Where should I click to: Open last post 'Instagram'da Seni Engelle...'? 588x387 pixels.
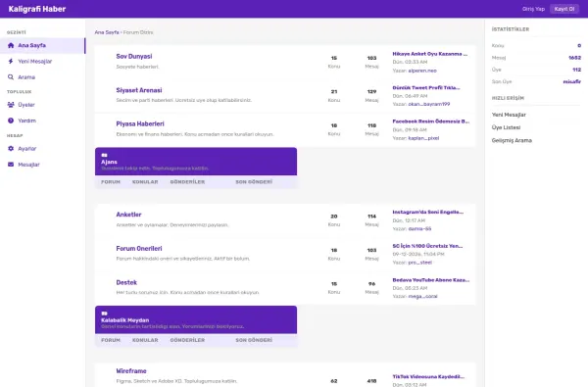coord(428,213)
